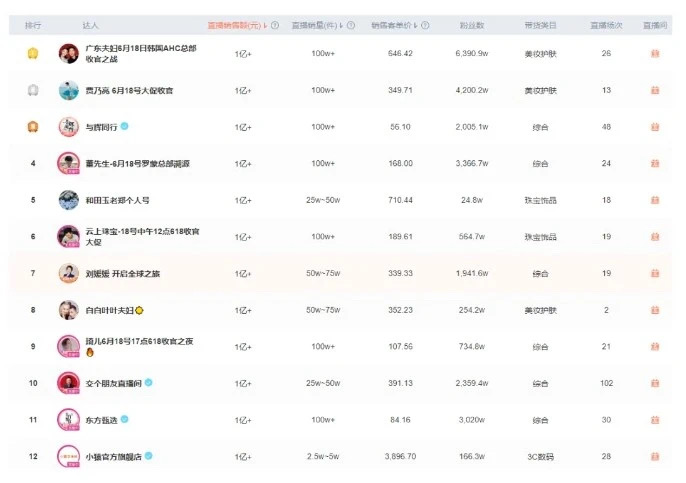The height and width of the screenshot is (483, 686).
Task: Open 和田玉老郑个人号 creator name link
Action: (x=117, y=200)
